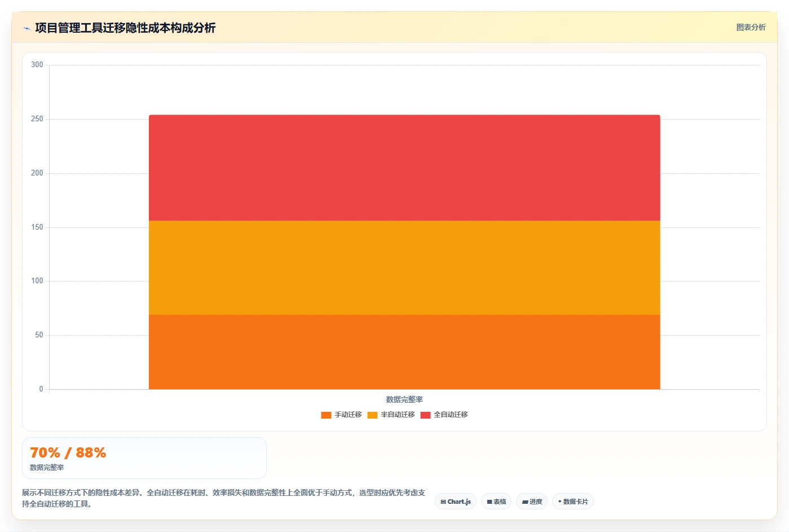The image size is (789, 532).
Task: Click the 200 y-axis tick label
Action: [x=37, y=173]
